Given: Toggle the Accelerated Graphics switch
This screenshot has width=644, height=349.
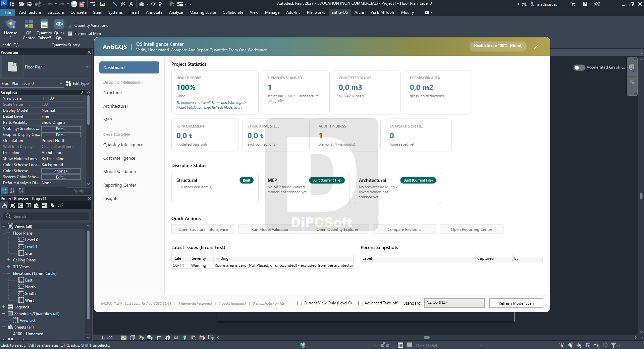Looking at the screenshot, I should point(579,67).
